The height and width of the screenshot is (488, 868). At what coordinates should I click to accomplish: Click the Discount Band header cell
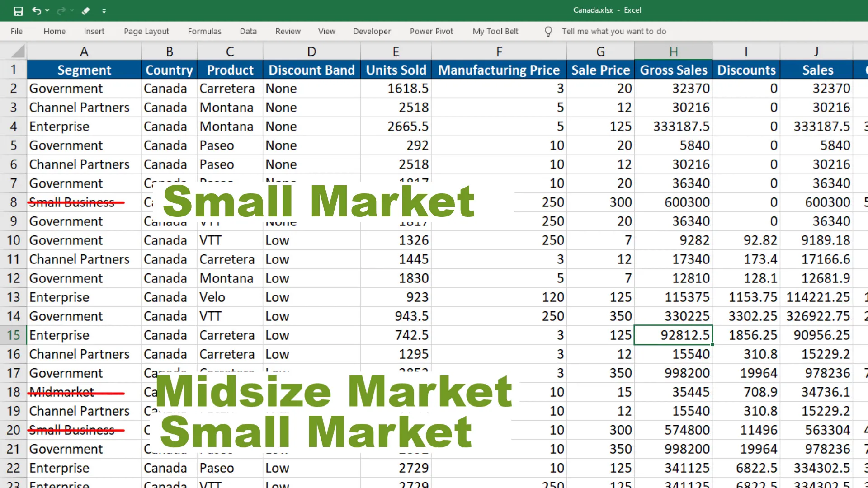pos(311,70)
